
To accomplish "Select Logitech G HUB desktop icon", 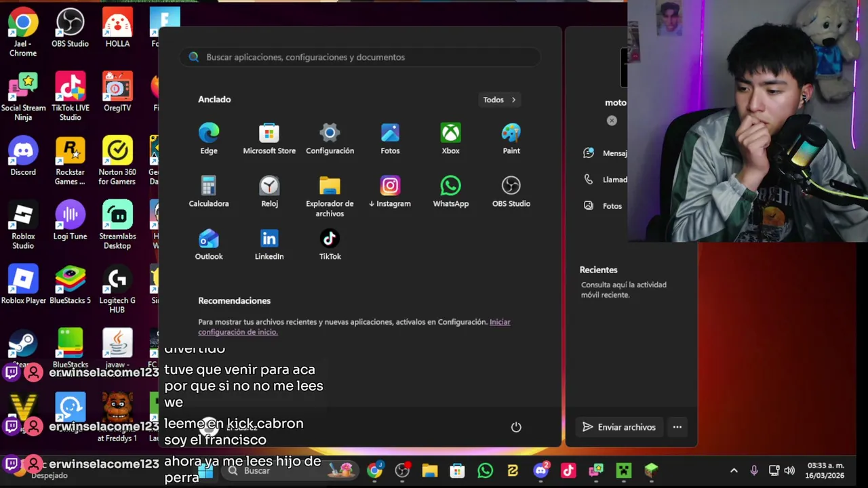I will pos(117,290).
